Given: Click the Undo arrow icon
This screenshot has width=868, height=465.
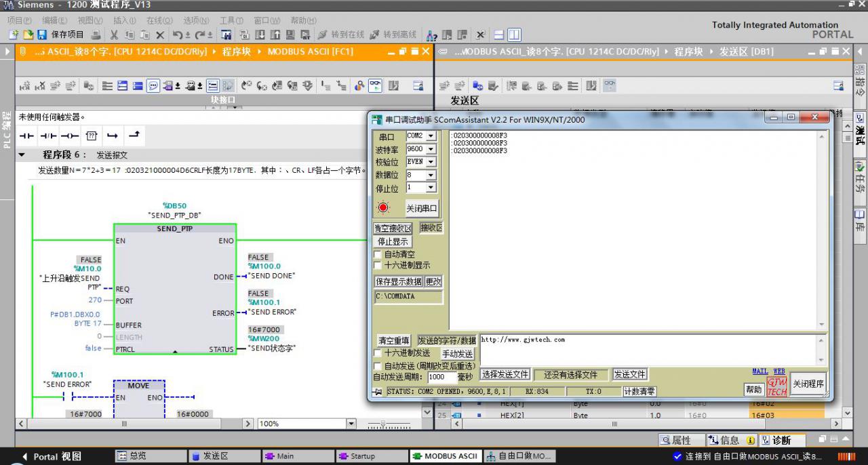Looking at the screenshot, I should 177,35.
